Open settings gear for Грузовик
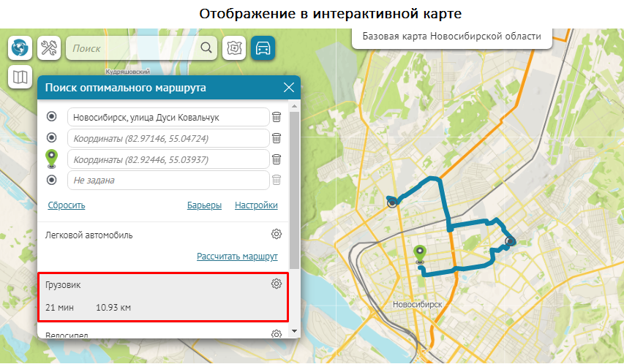624x364 pixels. [x=277, y=284]
